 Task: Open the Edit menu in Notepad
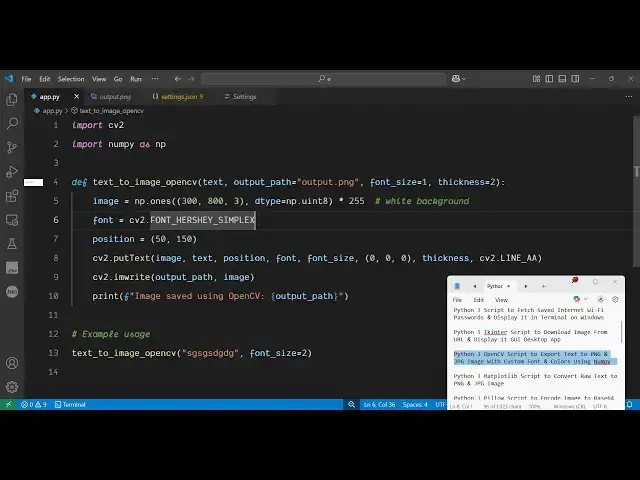coord(478,300)
